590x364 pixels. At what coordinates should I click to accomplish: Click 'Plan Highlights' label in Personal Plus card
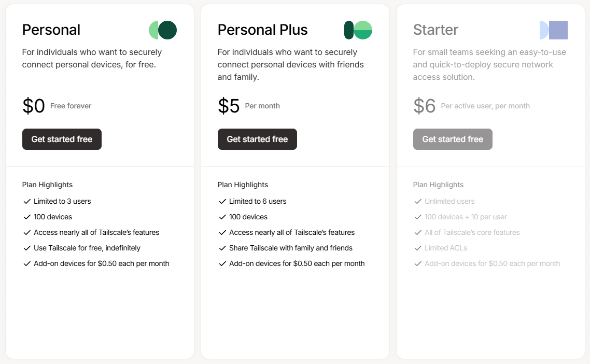coord(243,185)
